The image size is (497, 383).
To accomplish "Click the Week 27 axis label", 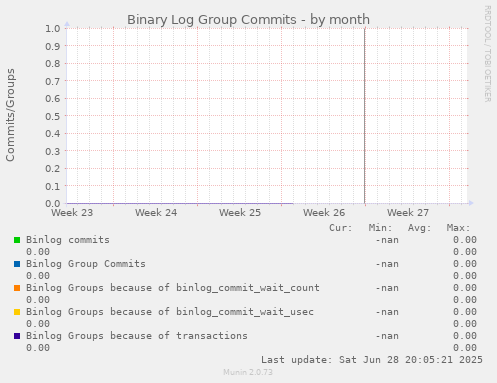I will [x=408, y=213].
